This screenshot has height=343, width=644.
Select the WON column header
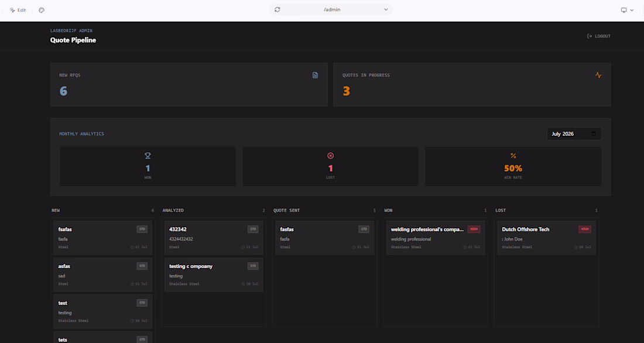pos(388,210)
